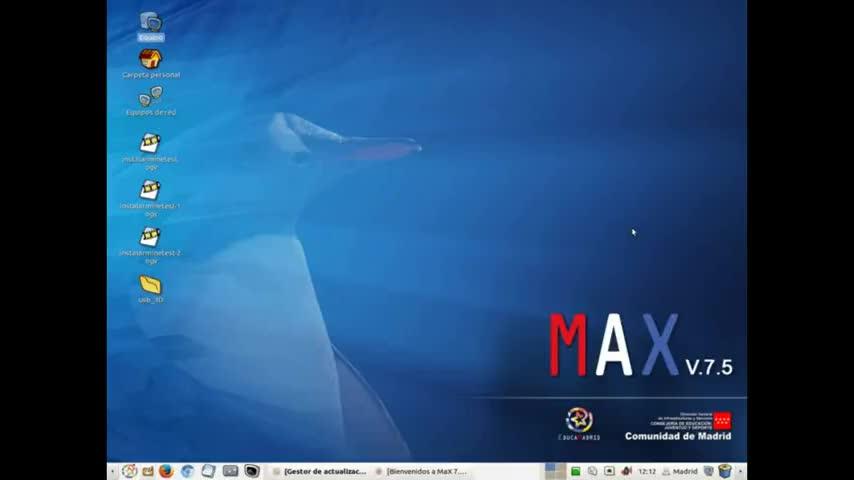Click the gray screenshot launcher icon

tap(230, 471)
